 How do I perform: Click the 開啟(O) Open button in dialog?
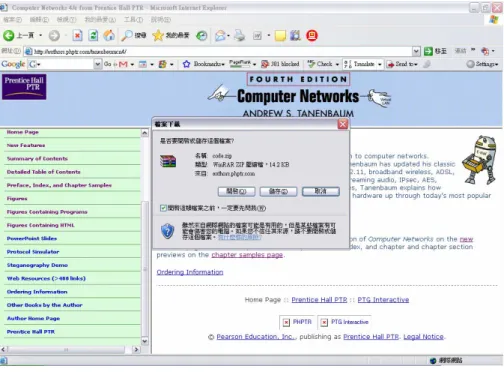click(236, 191)
